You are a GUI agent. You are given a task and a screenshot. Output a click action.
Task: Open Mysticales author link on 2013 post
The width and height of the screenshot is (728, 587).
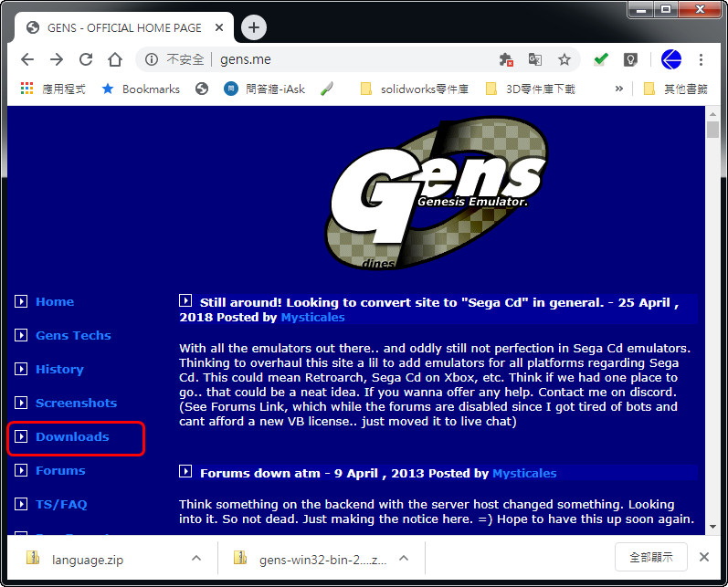(524, 473)
